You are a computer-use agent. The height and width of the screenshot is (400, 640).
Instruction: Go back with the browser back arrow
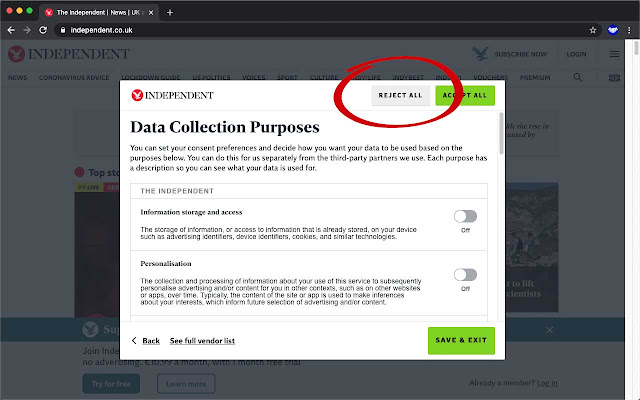click(x=11, y=30)
